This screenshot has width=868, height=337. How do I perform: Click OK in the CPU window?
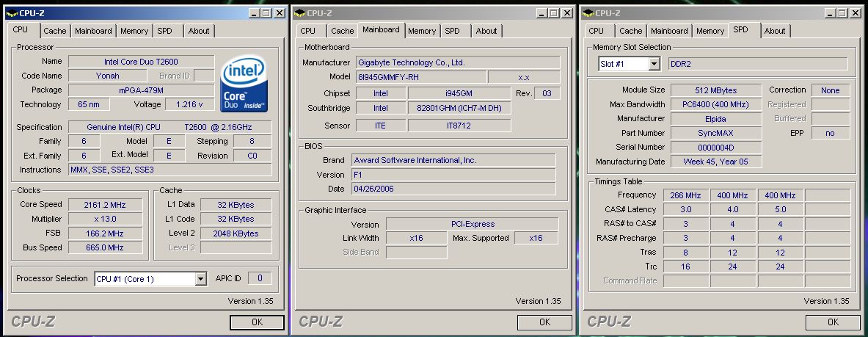pyautogui.click(x=257, y=322)
